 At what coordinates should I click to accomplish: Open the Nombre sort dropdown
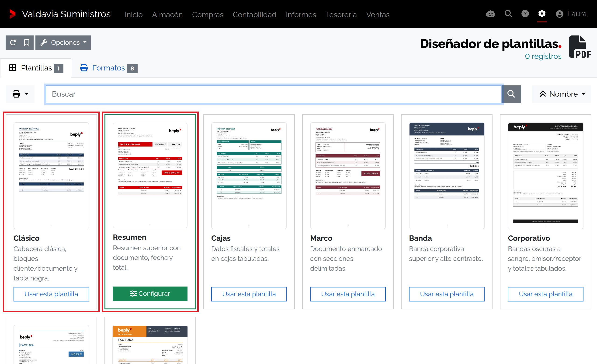pos(562,94)
